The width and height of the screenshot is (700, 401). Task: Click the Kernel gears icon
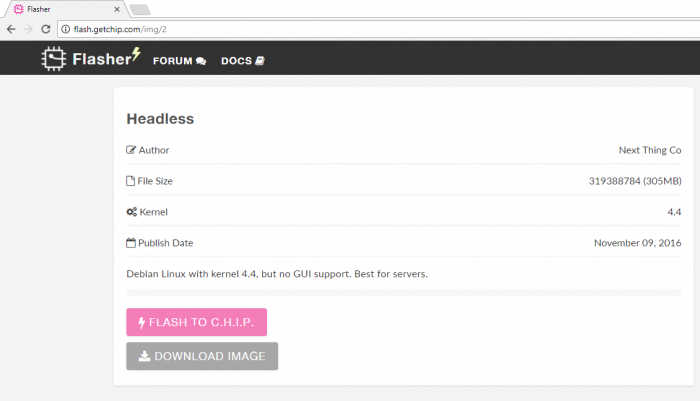pos(132,212)
